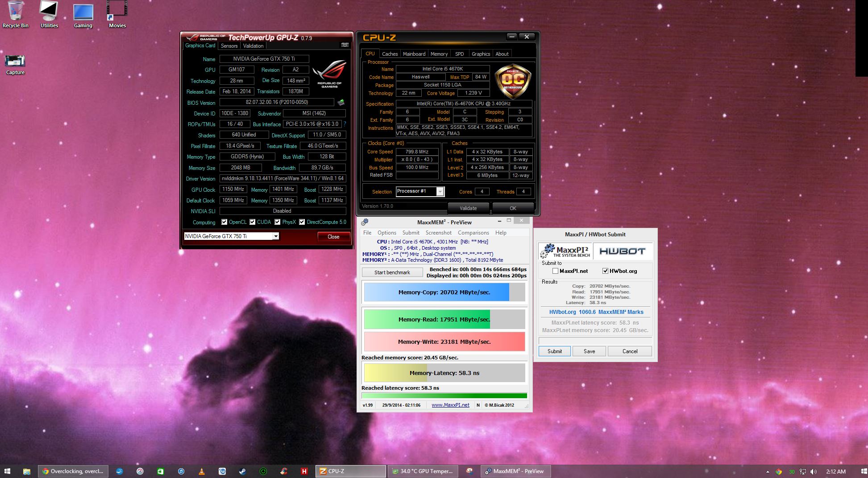Toggle the DirectCompute 5.0 checkbox
This screenshot has width=868, height=478.
click(x=302, y=222)
